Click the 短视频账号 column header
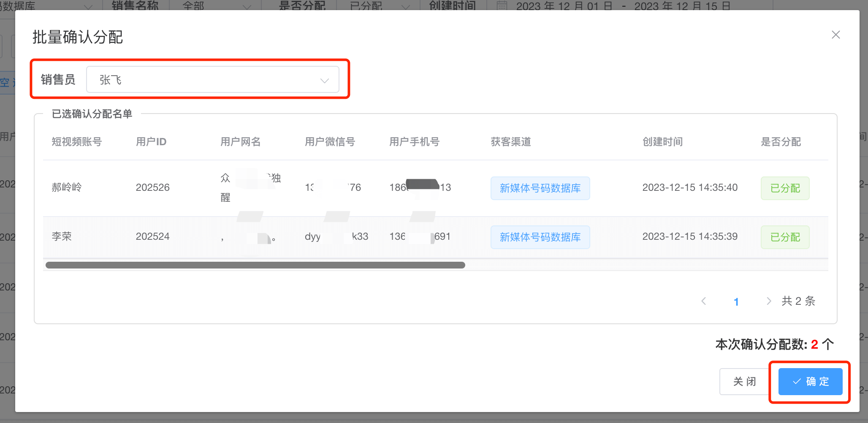 coord(77,142)
